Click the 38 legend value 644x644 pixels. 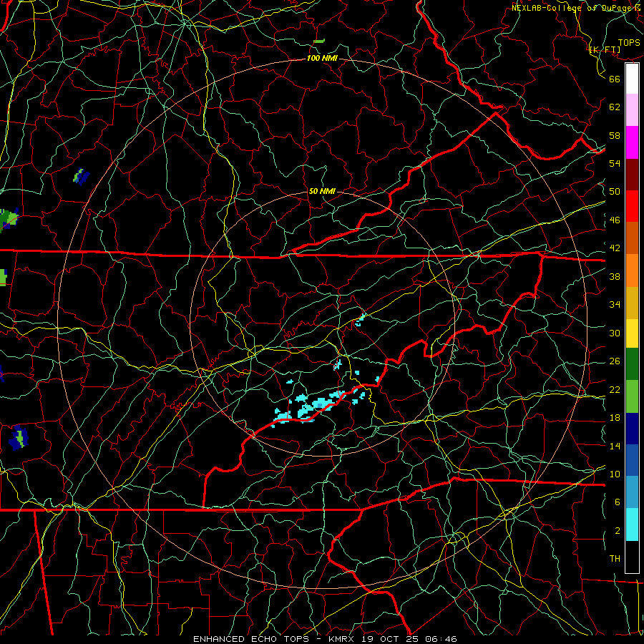[x=615, y=276]
